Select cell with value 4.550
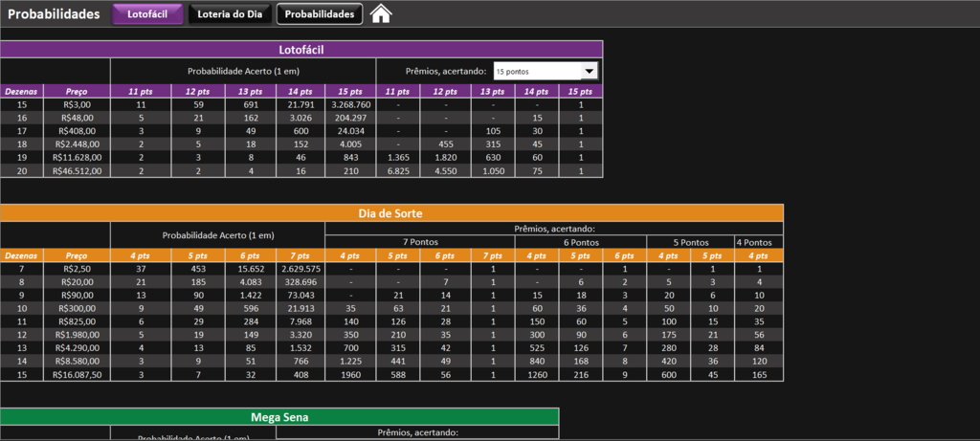 446,170
